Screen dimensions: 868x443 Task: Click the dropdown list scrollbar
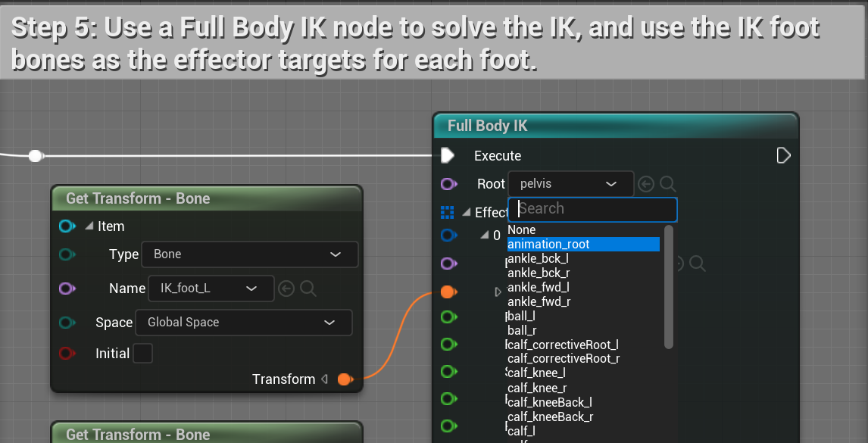tap(669, 287)
